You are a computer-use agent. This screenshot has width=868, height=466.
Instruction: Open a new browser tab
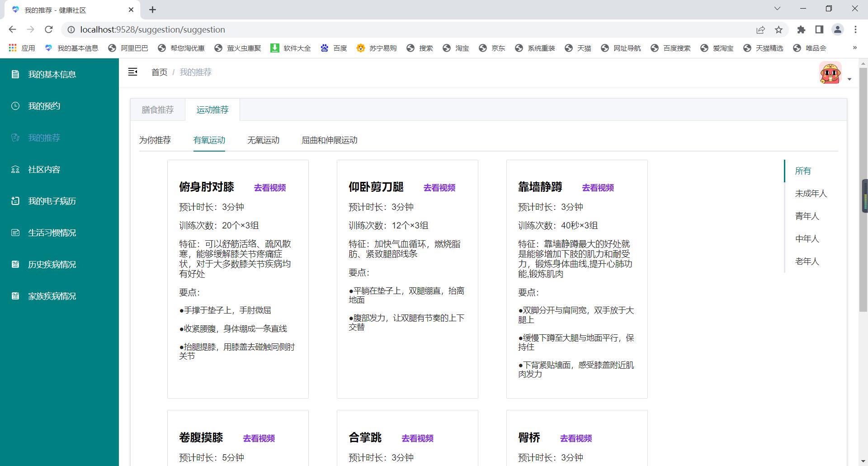pyautogui.click(x=152, y=10)
